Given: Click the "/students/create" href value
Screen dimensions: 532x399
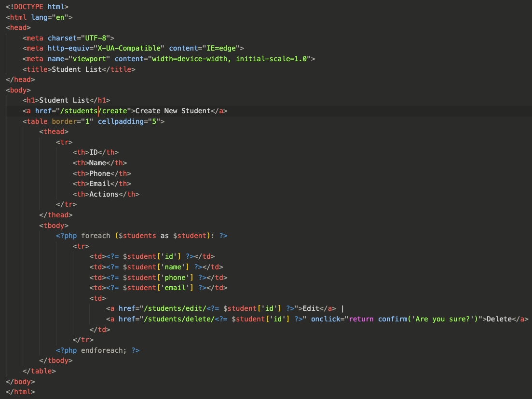Looking at the screenshot, I should [95, 111].
